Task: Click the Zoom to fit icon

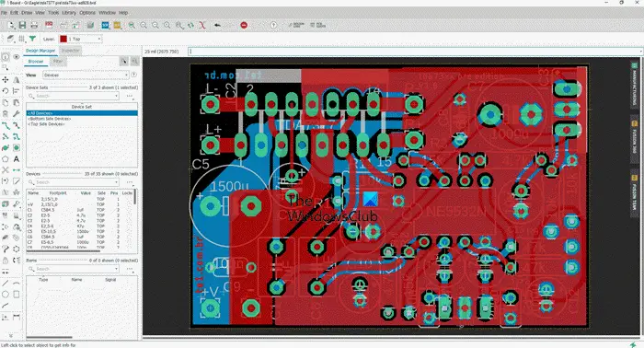Action: click(x=132, y=25)
